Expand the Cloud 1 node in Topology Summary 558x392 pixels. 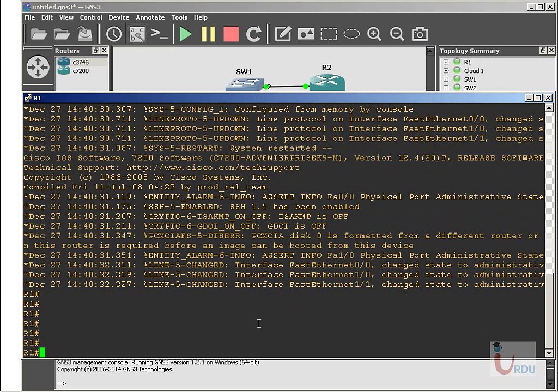446,70
